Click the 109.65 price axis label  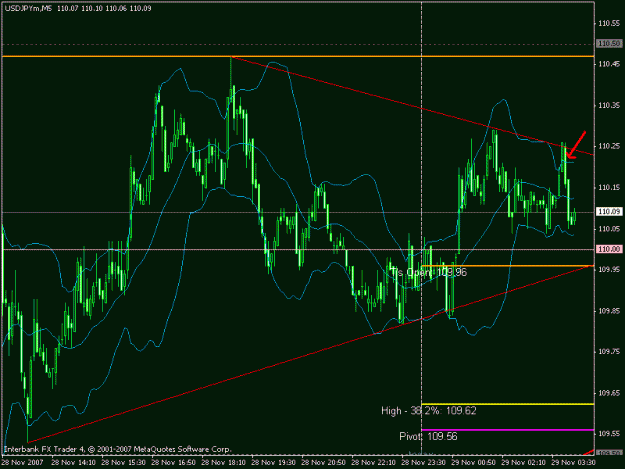(x=609, y=393)
